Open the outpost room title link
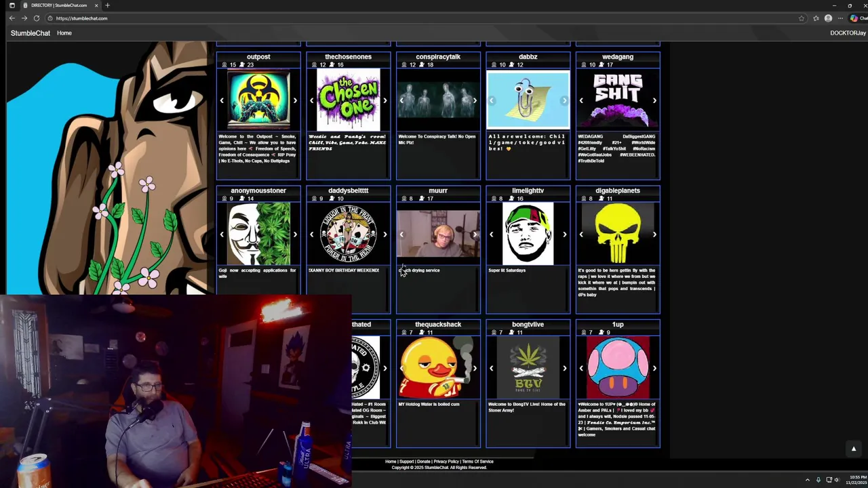This screenshot has width=868, height=488. coord(258,57)
